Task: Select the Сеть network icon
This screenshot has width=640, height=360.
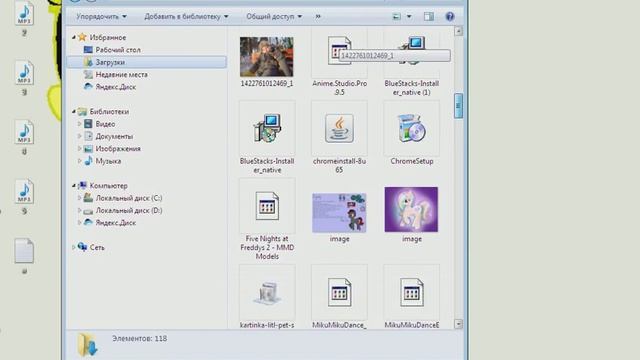Action: 82,247
